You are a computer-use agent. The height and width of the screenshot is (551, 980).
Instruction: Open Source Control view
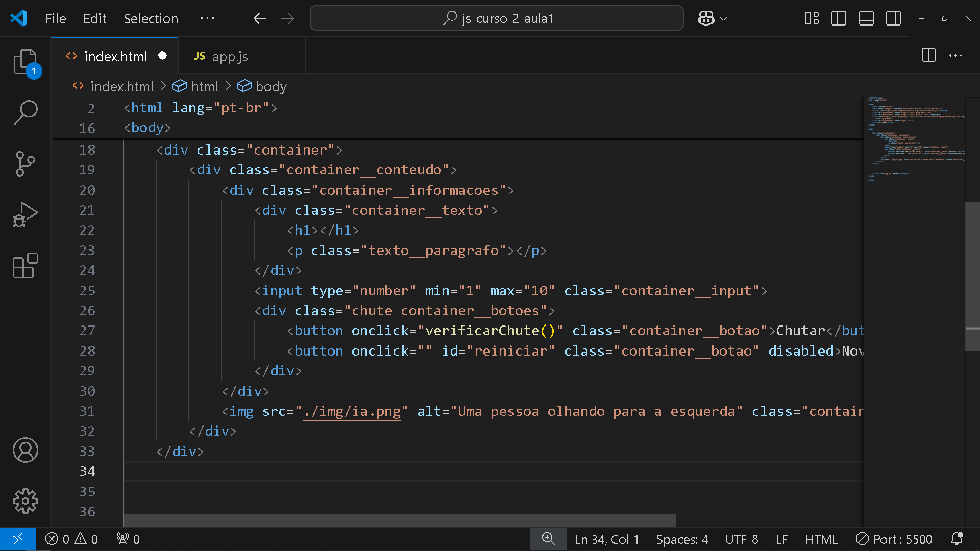25,164
